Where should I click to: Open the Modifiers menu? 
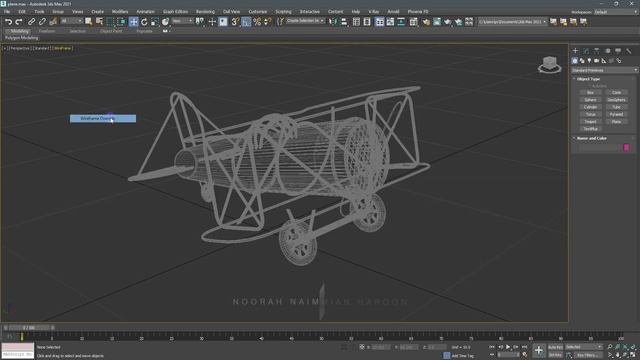(120, 12)
